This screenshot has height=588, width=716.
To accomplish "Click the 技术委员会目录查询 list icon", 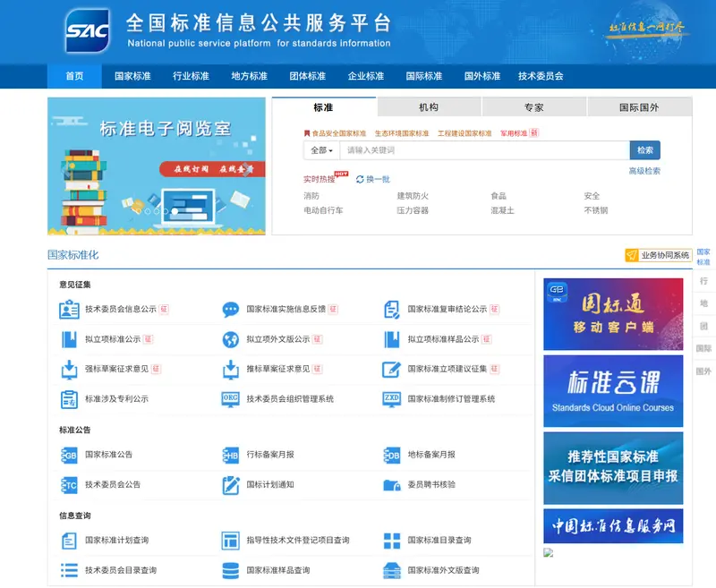I will tap(70, 571).
